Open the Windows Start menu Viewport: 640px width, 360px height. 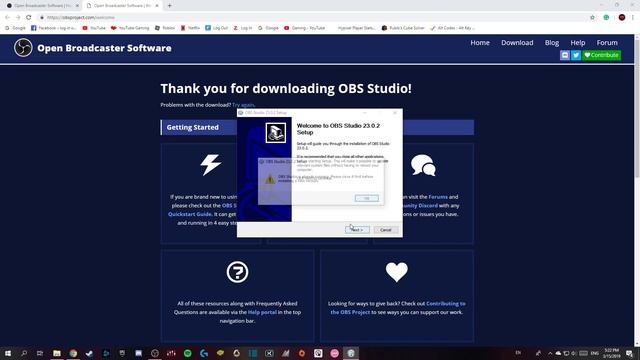tap(8, 353)
